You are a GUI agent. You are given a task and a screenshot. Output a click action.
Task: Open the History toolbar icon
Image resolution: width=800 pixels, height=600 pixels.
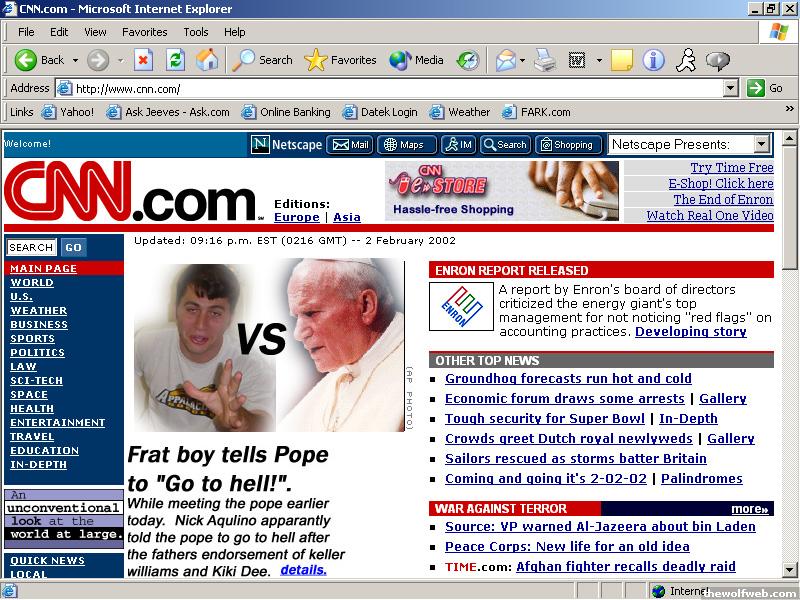(x=468, y=60)
